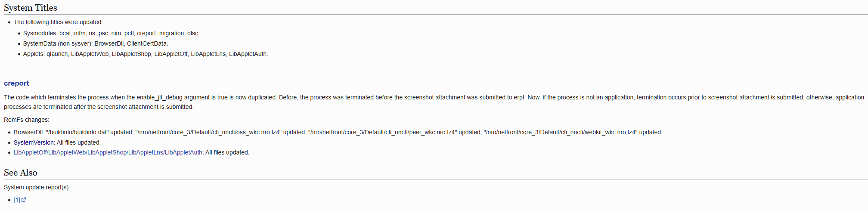This screenshot has height=210, width=868.
Task: Click the System Titles section heading
Action: click(x=31, y=8)
